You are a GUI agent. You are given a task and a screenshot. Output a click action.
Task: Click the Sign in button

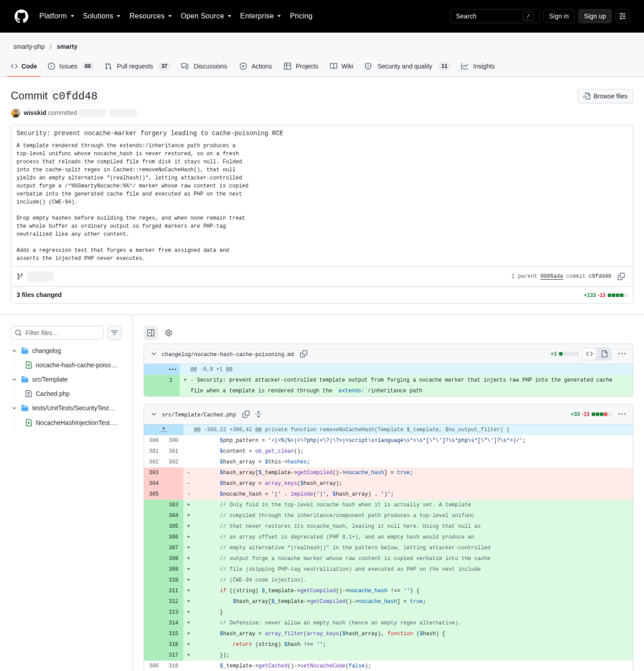coord(558,16)
